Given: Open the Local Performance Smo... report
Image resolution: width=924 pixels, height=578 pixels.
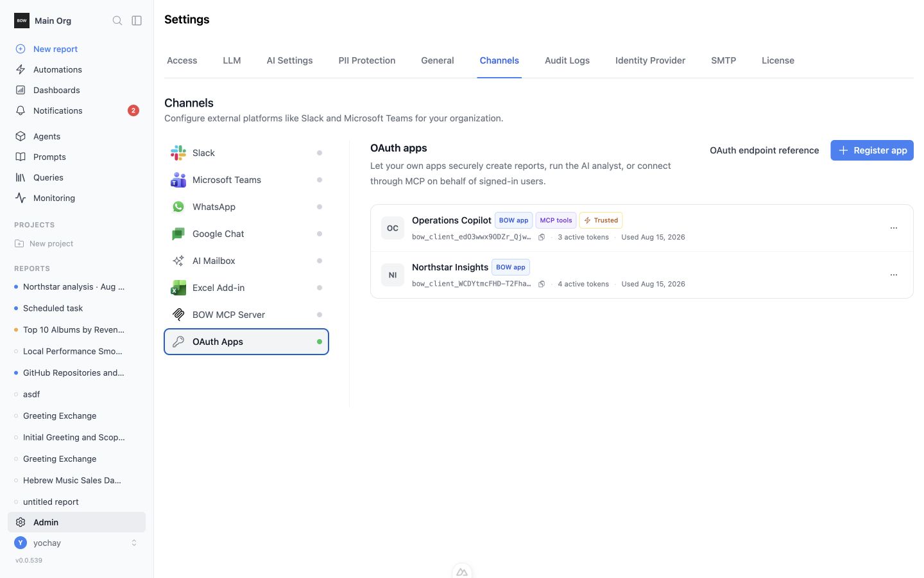Looking at the screenshot, I should (73, 351).
